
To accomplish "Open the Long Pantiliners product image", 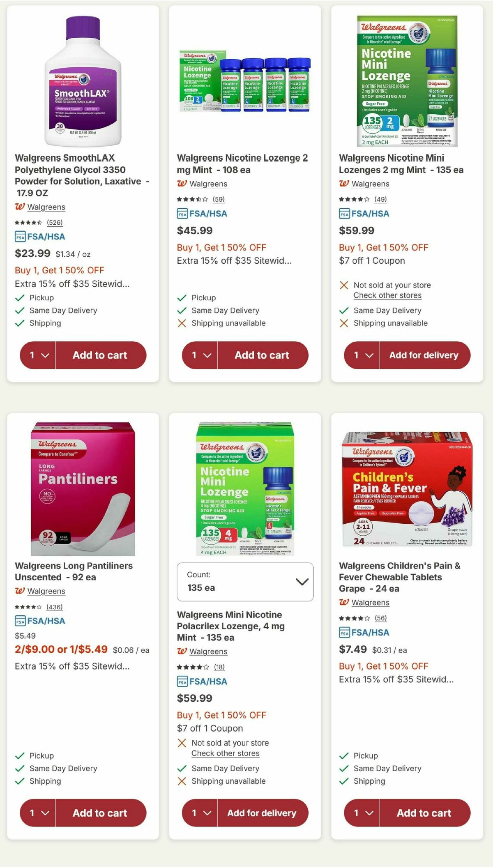I will click(x=84, y=489).
